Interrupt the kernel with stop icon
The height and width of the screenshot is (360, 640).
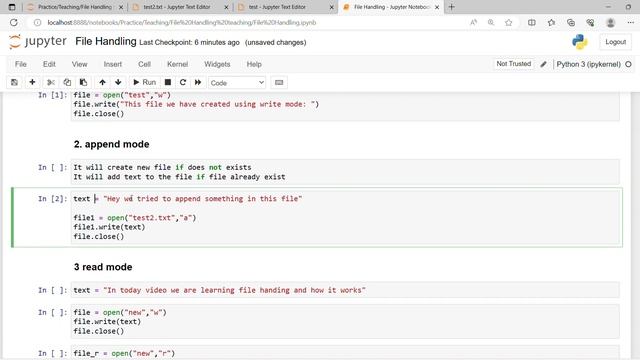168,82
